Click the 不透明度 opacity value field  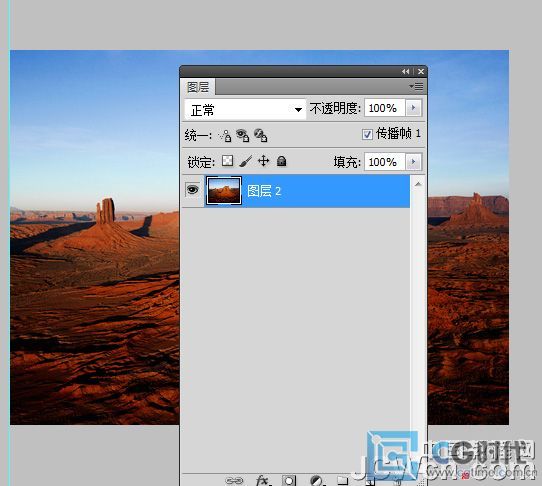[384, 108]
